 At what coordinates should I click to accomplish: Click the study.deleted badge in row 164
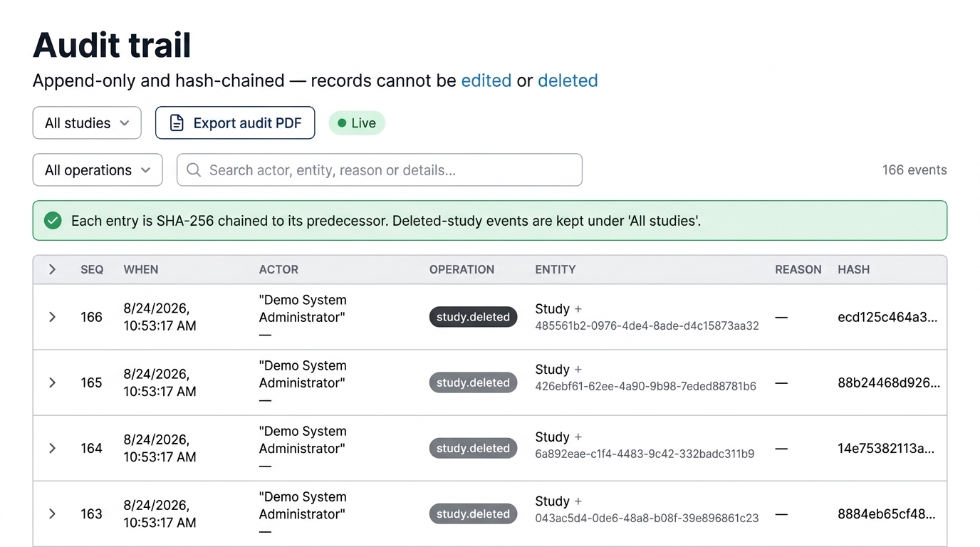(473, 448)
